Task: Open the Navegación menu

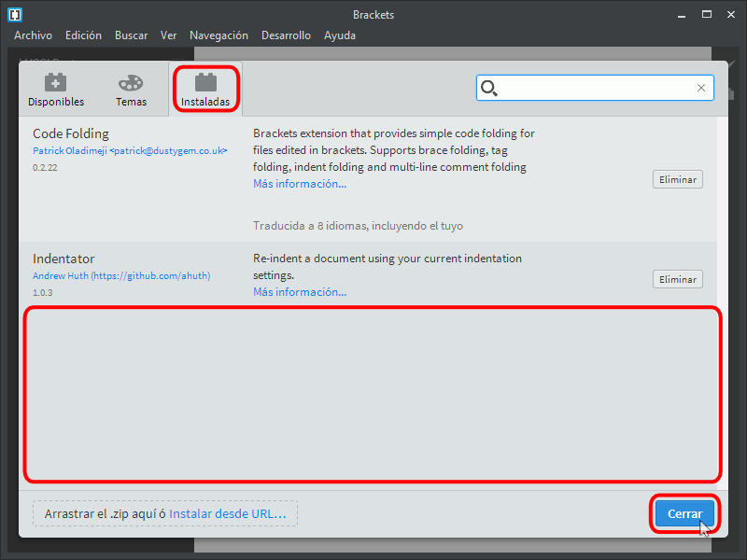Action: pyautogui.click(x=218, y=35)
